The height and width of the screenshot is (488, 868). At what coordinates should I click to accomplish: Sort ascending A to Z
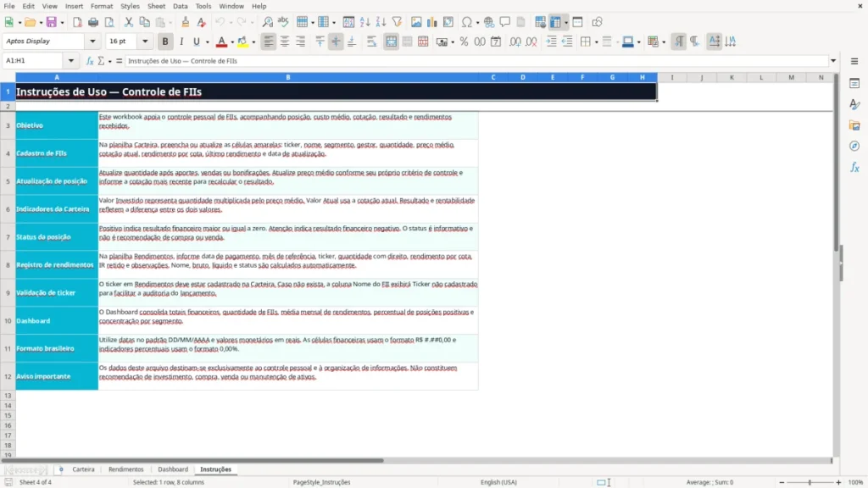[364, 22]
